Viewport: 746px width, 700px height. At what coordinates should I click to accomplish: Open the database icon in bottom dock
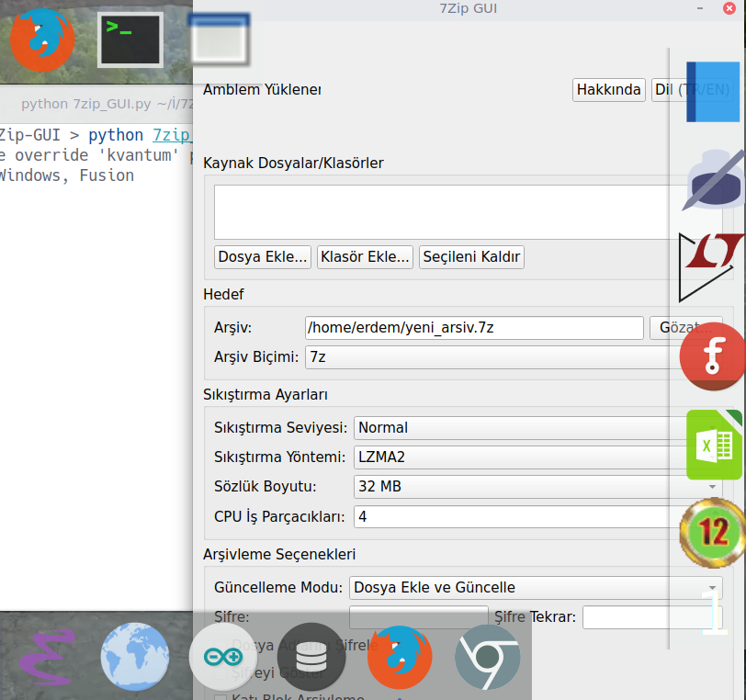(311, 657)
